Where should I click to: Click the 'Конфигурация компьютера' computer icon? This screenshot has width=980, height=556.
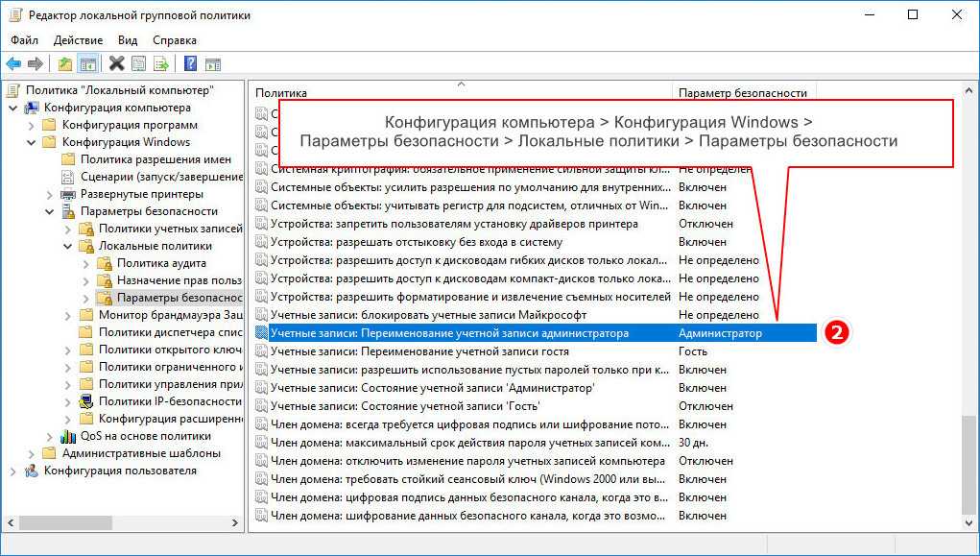(32, 108)
